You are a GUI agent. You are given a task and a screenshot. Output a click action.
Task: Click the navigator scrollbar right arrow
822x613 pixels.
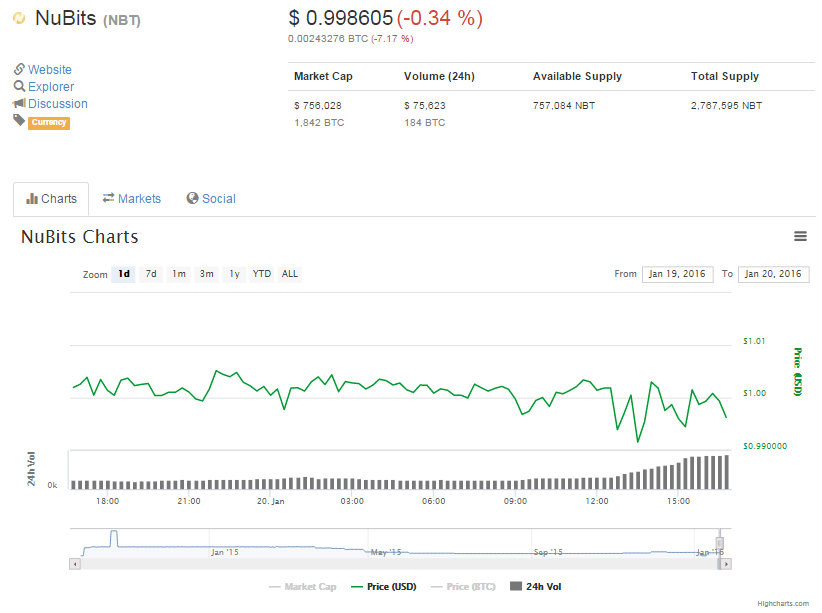(726, 564)
